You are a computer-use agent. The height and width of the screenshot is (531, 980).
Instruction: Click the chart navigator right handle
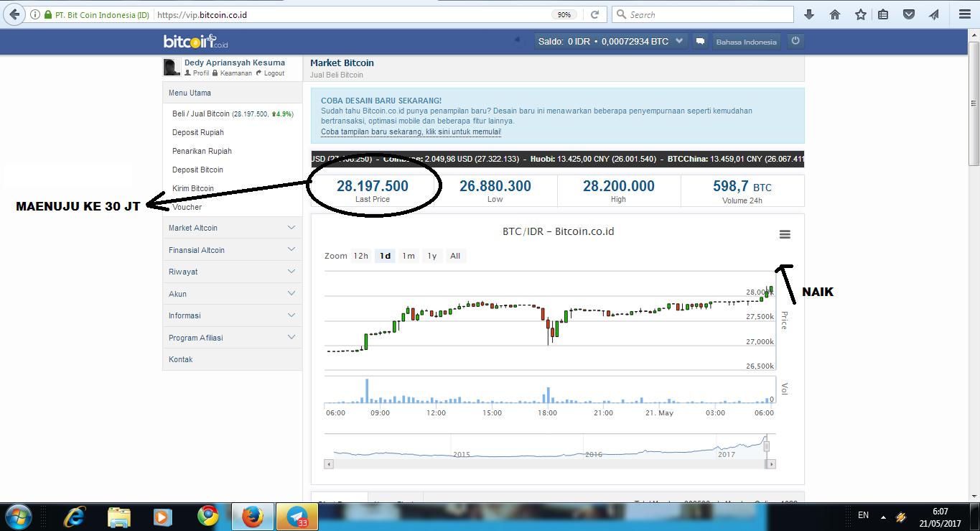(766, 446)
